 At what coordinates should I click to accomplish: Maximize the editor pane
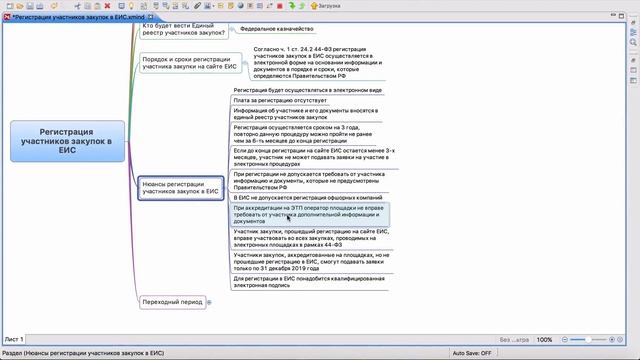[621, 16]
